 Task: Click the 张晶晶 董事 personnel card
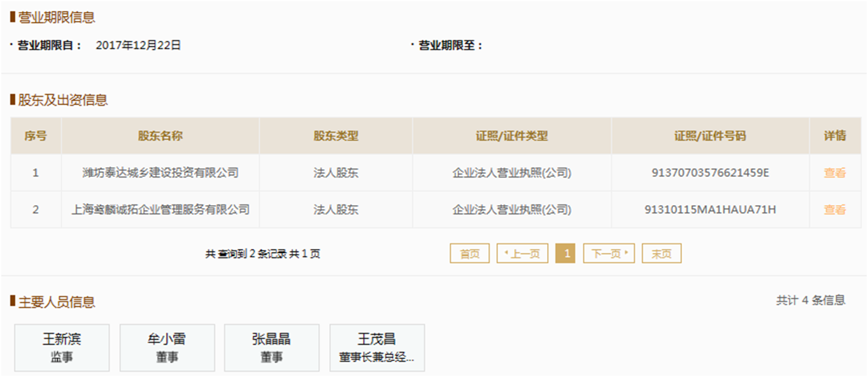271,348
